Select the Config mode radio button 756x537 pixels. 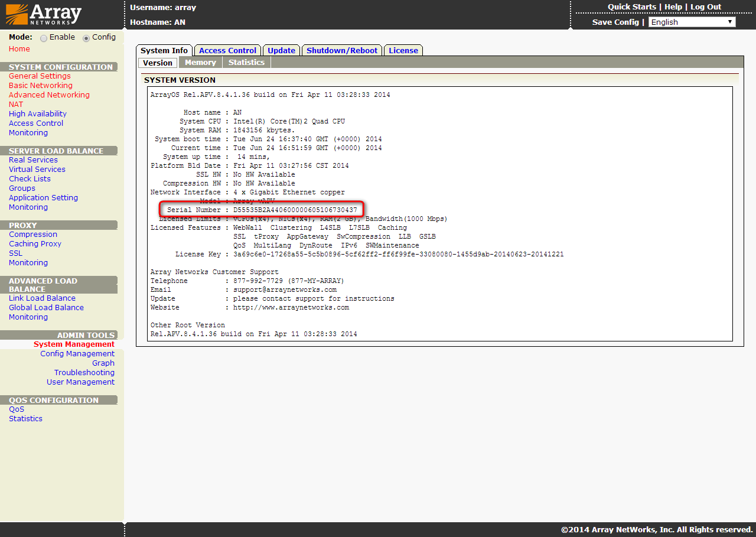tap(86, 38)
